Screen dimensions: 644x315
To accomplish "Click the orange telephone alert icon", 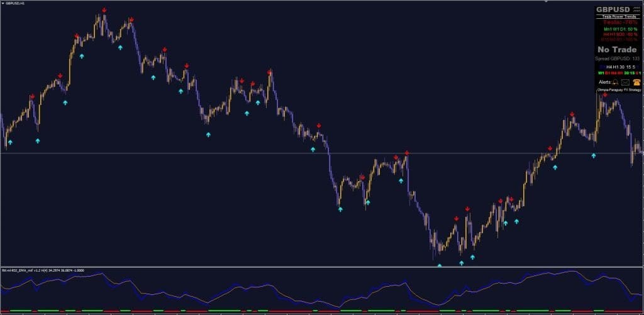I will tap(636, 82).
